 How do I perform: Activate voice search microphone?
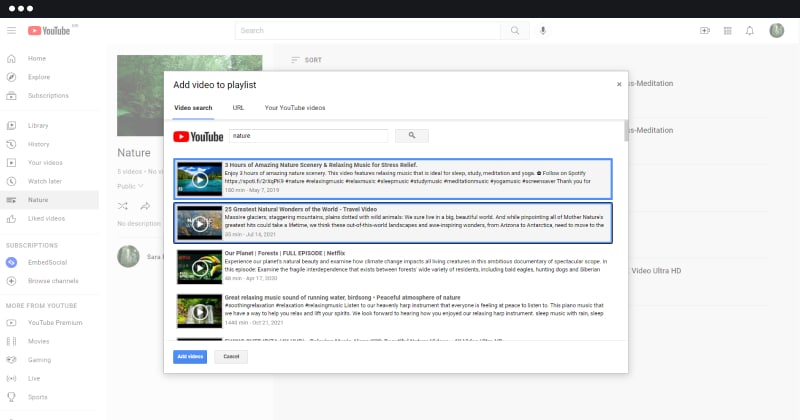543,31
